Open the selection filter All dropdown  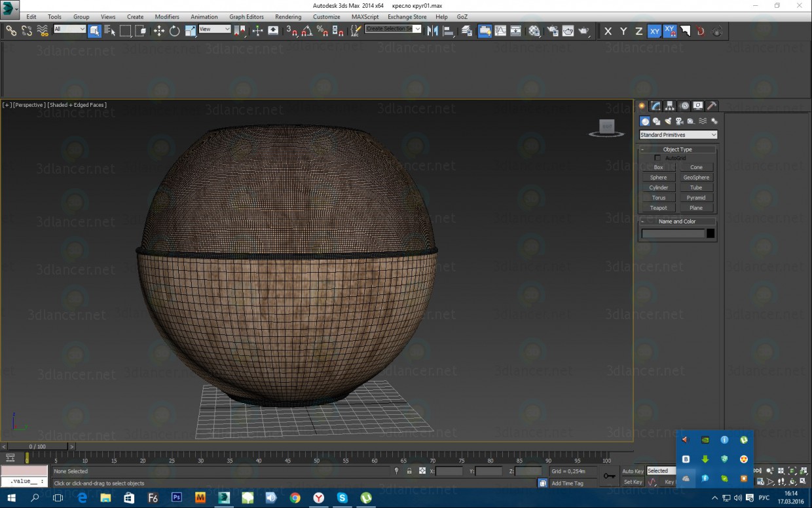coord(69,29)
